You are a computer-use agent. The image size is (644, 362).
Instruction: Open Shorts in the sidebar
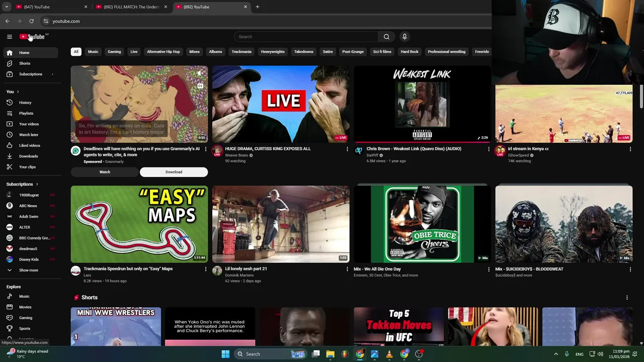tap(31, 63)
